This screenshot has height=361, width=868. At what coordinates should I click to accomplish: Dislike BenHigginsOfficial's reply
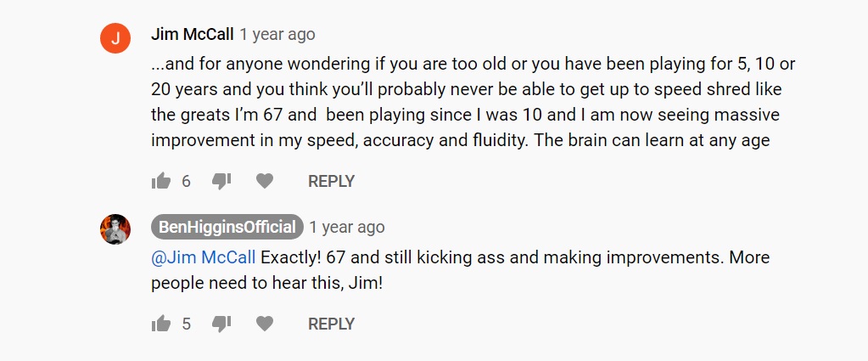221,324
